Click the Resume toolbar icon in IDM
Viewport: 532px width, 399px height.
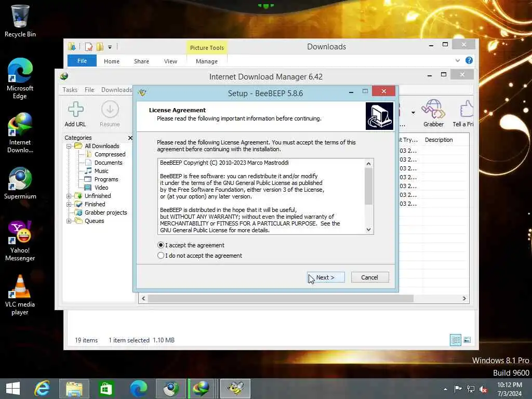coord(110,114)
